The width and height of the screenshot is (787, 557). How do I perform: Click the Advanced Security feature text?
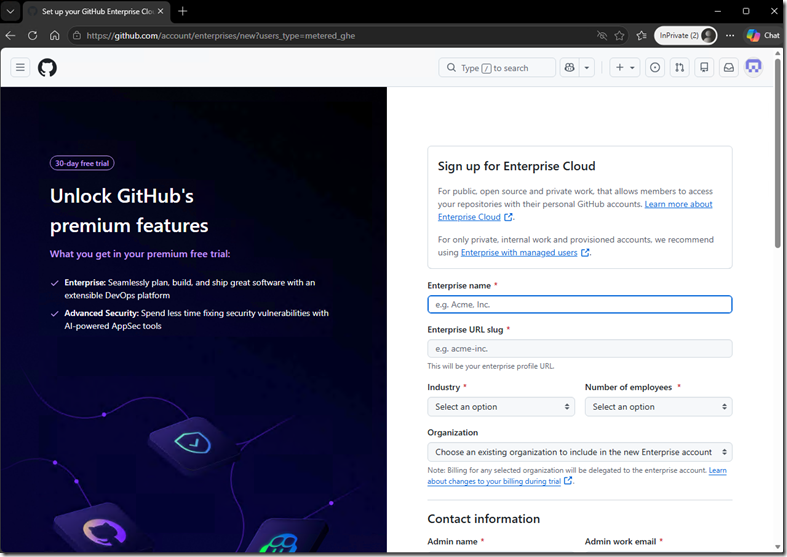point(196,319)
